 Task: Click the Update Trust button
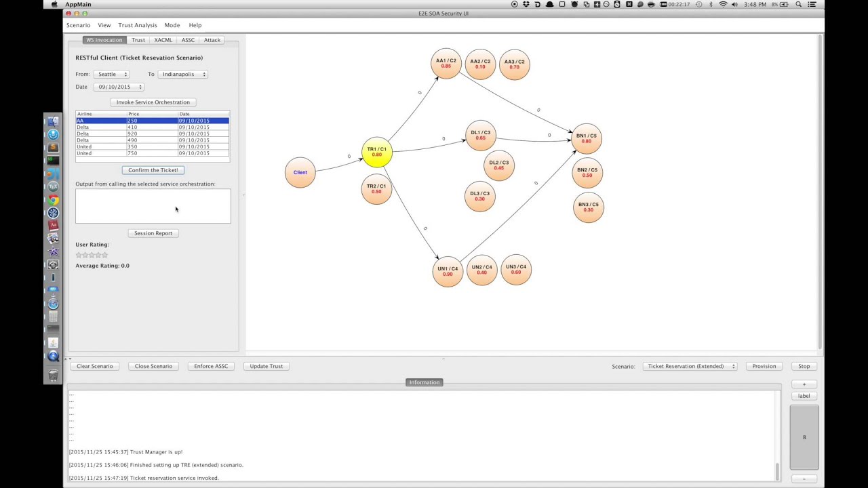point(267,366)
